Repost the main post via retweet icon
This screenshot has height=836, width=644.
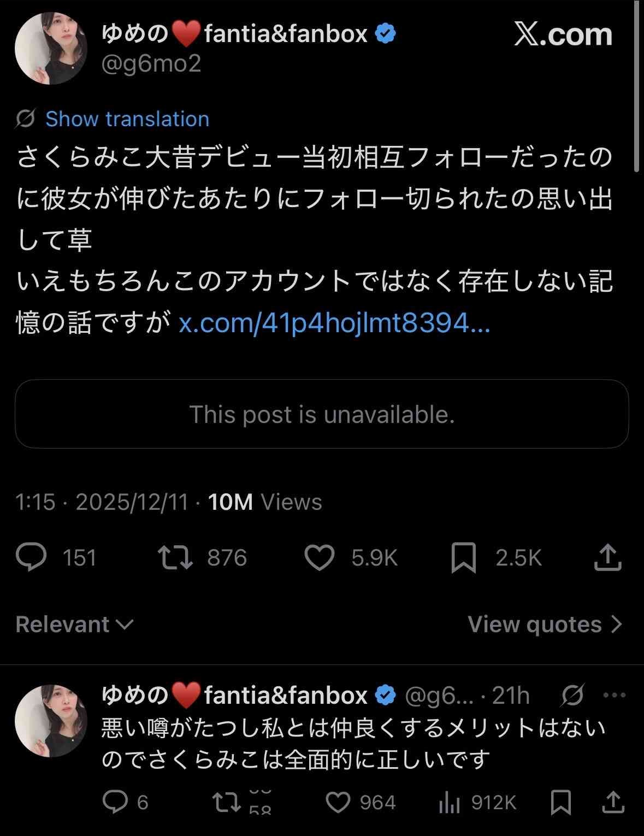point(175,557)
